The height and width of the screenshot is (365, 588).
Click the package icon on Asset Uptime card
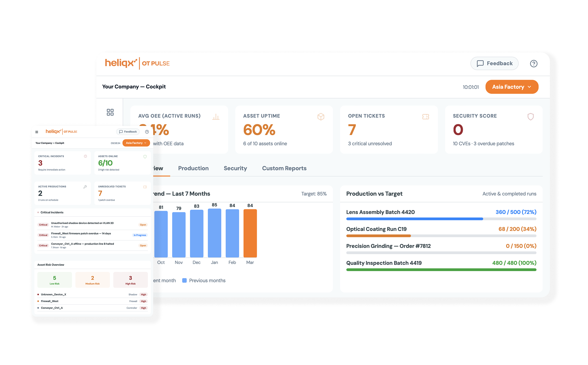pos(321,116)
